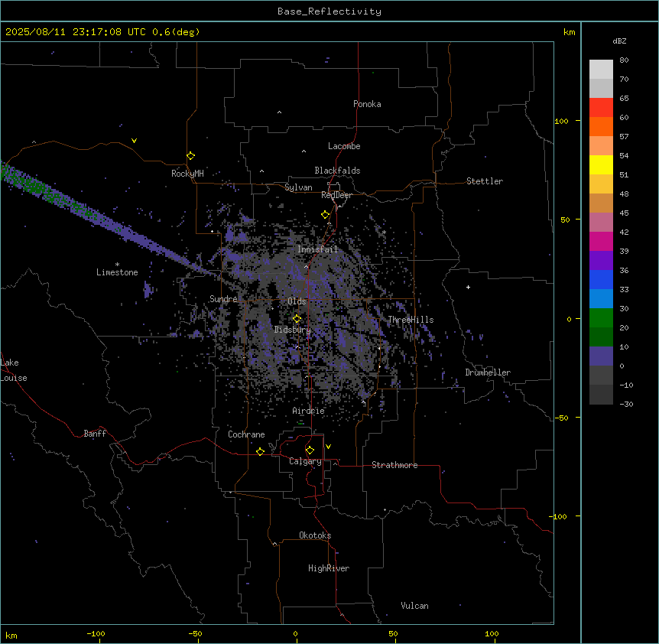Click the Lake Louise label
Image resolution: width=659 pixels, height=644 pixels.
(14, 370)
